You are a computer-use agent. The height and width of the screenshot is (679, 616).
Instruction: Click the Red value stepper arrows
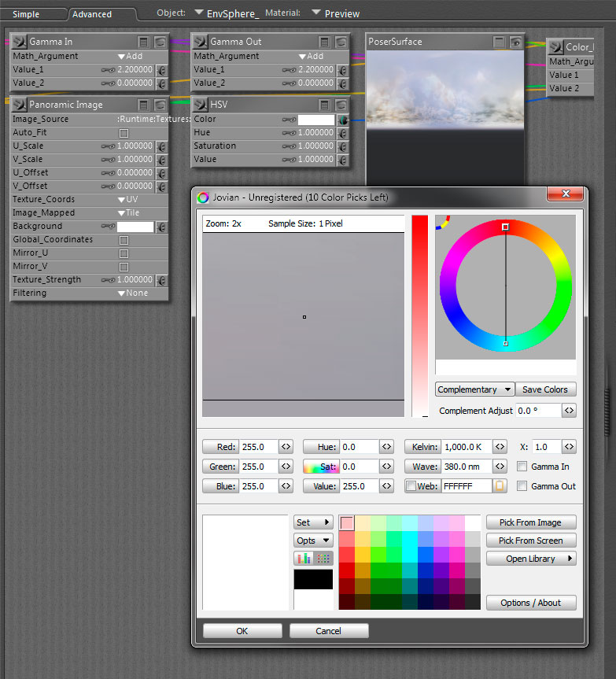point(286,447)
